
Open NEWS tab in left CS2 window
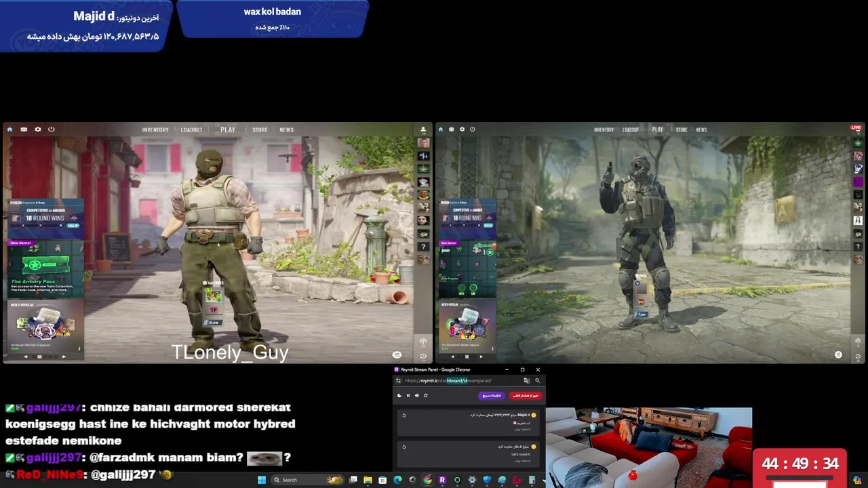point(286,129)
